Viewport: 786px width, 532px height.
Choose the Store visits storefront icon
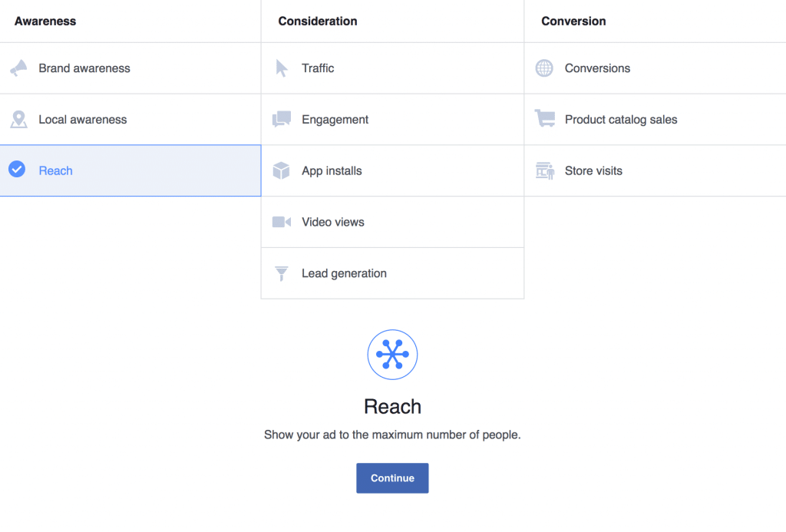[x=545, y=170]
